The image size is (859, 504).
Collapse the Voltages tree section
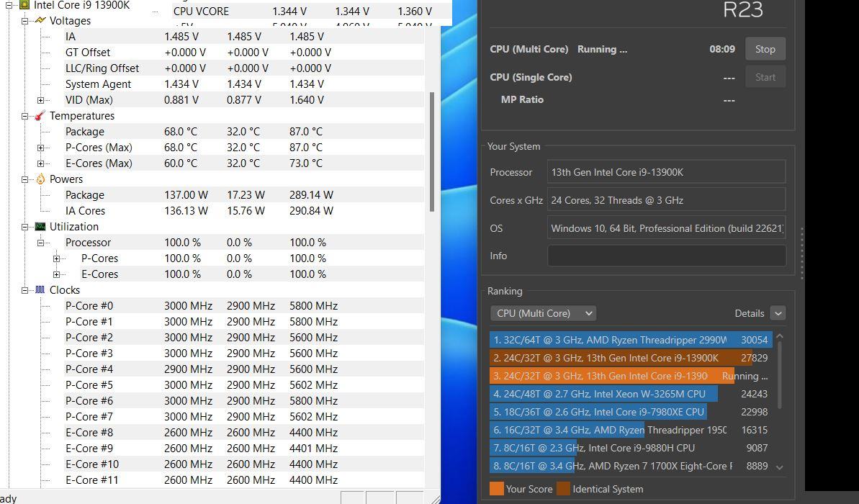pos(24,21)
